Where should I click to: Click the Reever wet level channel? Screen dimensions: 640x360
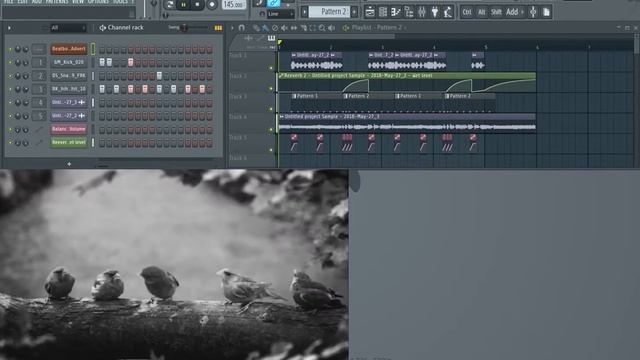(x=69, y=142)
